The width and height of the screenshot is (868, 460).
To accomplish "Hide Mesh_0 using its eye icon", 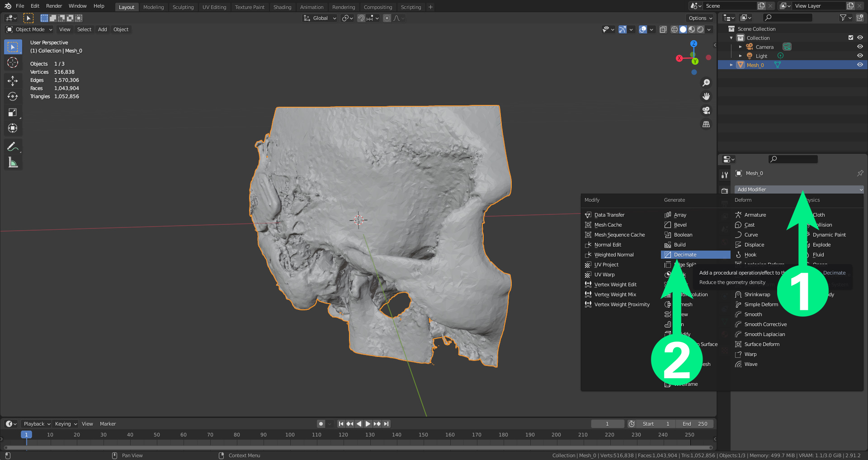I will 860,65.
